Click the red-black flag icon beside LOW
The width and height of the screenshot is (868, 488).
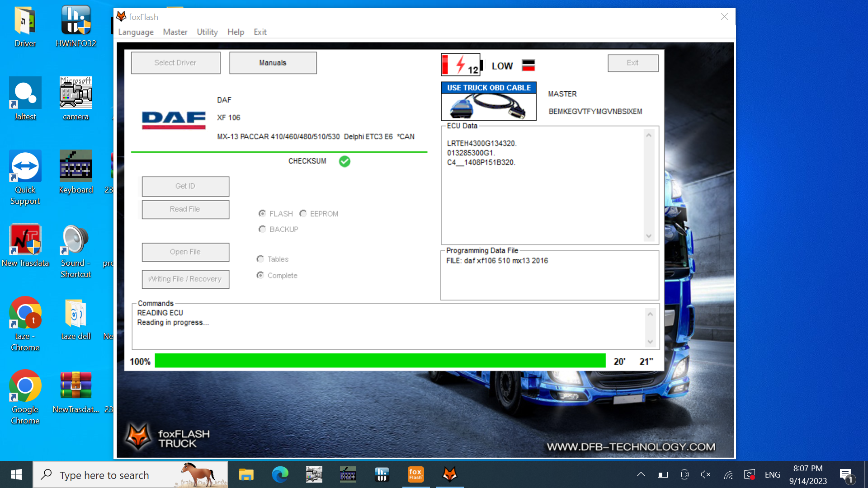[528, 66]
